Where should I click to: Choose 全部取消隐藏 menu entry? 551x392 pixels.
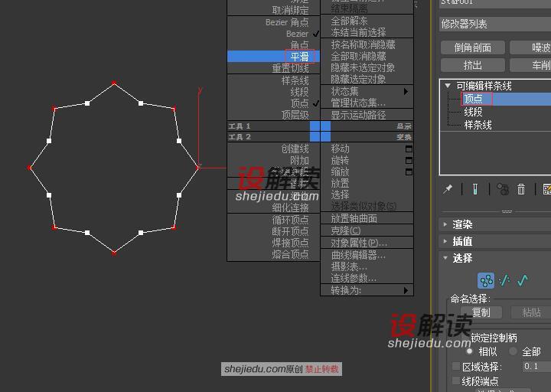coord(358,56)
